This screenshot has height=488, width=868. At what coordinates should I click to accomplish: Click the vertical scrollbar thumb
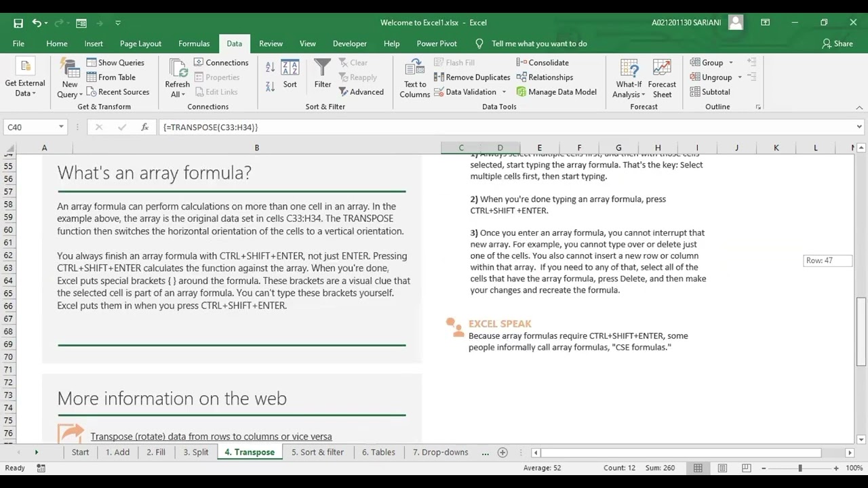tap(861, 332)
